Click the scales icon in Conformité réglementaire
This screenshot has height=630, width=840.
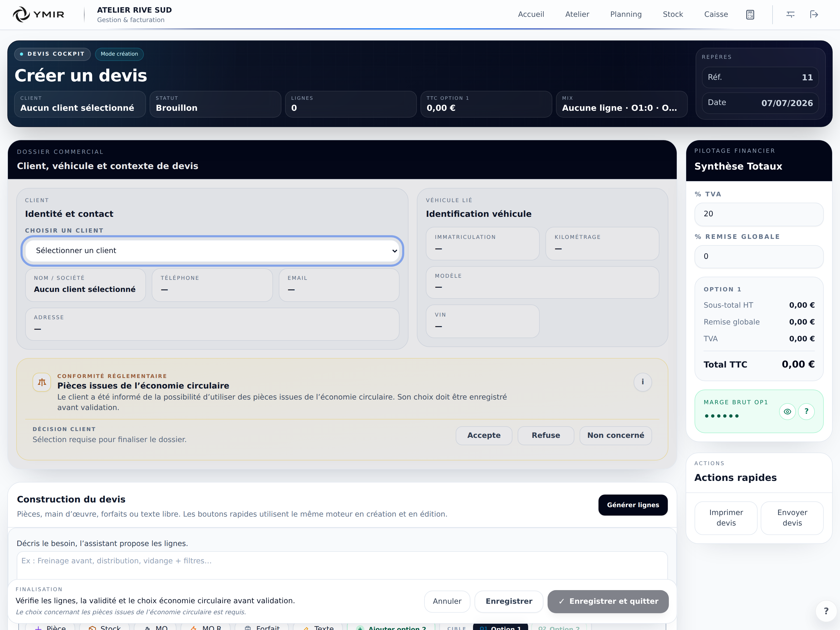point(42,382)
